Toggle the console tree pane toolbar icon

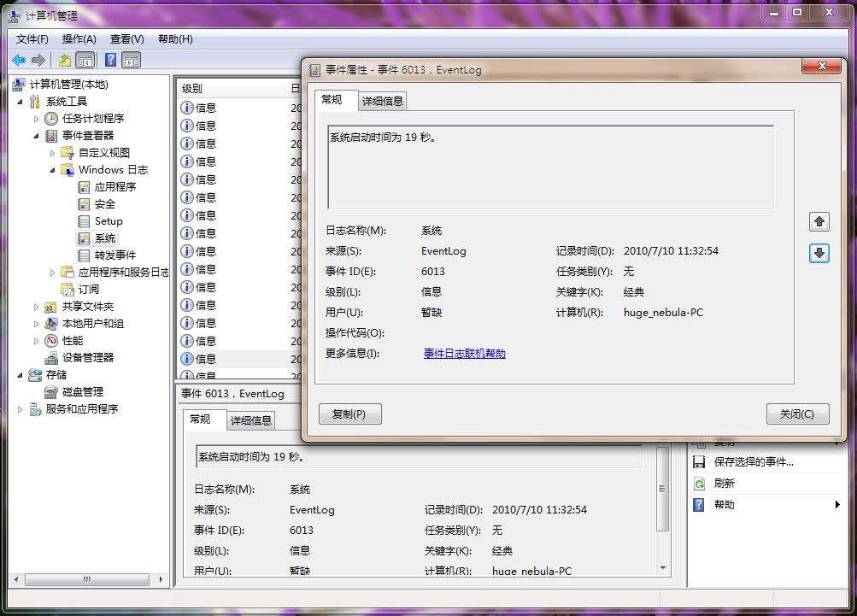click(85, 60)
